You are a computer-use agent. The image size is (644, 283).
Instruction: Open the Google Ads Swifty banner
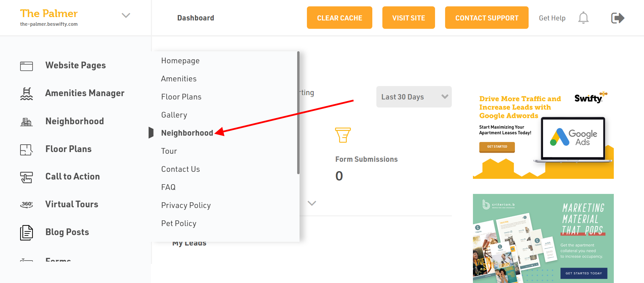click(x=543, y=135)
